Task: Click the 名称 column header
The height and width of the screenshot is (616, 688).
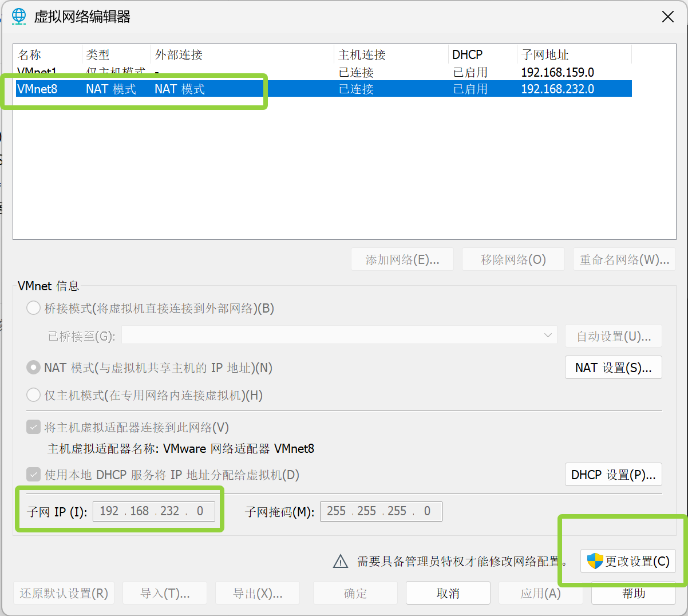Action: [48, 55]
